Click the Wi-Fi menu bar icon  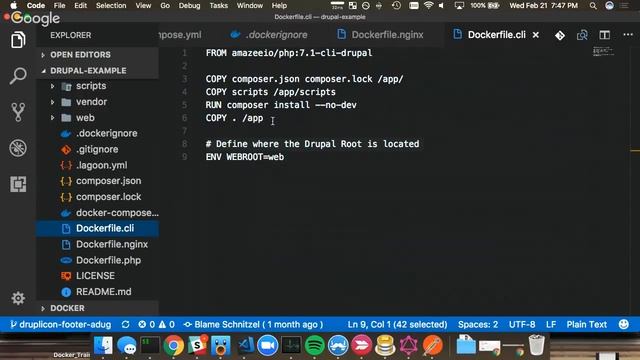tap(428, 6)
